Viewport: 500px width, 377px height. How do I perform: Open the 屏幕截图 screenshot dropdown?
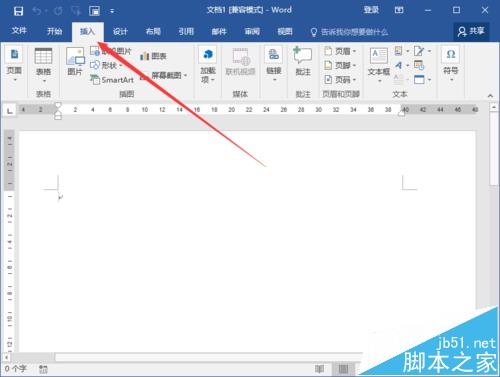pos(163,76)
